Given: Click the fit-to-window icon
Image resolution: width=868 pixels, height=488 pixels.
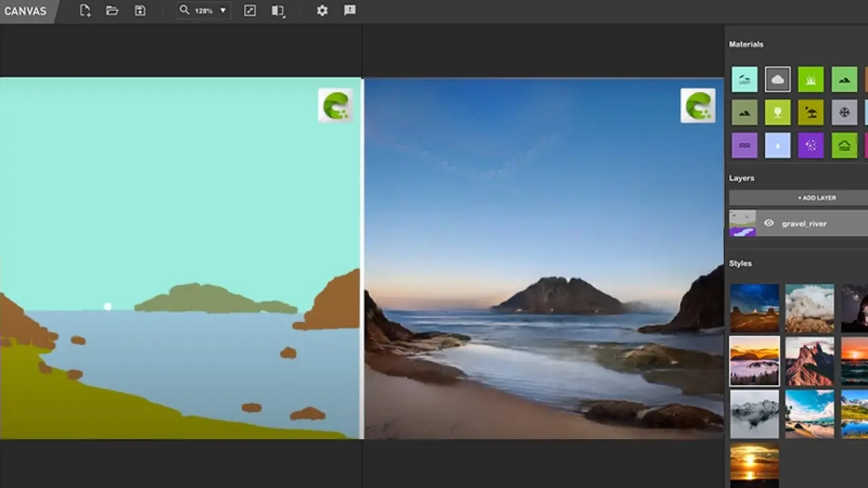Looking at the screenshot, I should coord(250,11).
